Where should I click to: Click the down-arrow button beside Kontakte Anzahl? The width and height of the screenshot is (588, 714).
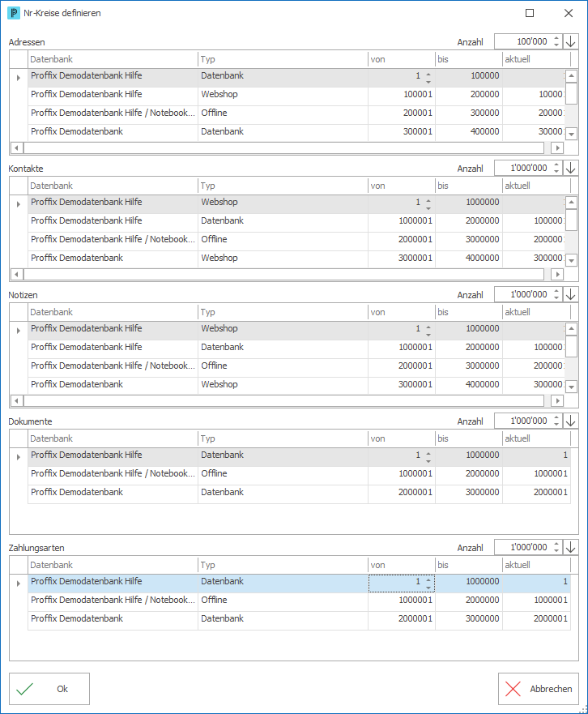(571, 168)
